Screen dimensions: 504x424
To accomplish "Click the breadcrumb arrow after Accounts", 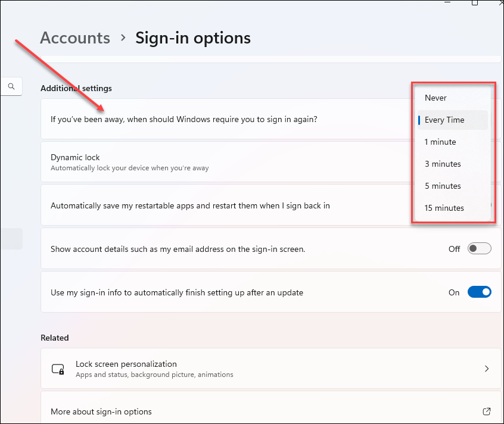I will pyautogui.click(x=123, y=38).
